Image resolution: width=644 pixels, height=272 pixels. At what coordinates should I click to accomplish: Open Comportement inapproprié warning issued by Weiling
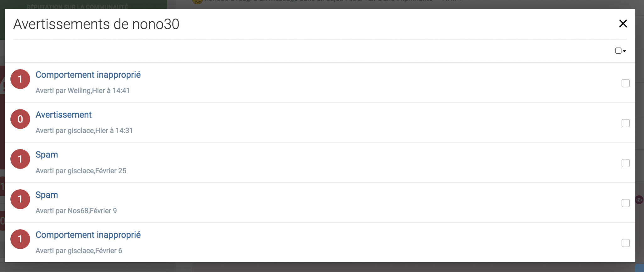88,75
